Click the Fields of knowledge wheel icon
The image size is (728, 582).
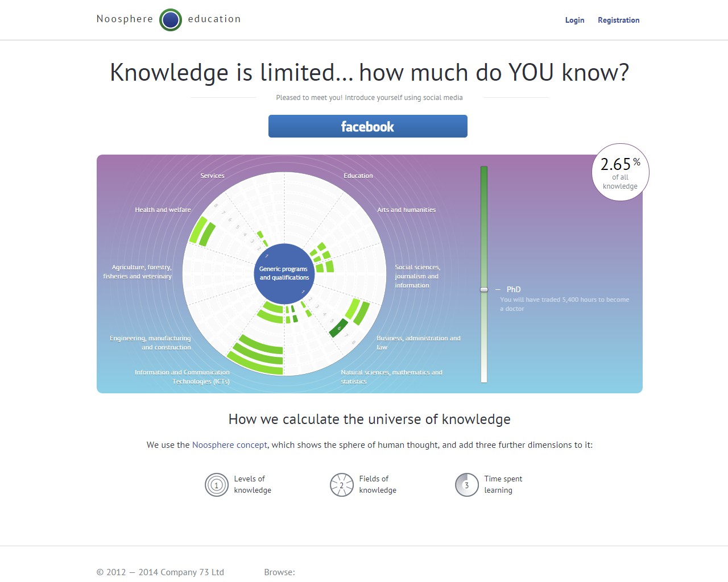coord(342,485)
